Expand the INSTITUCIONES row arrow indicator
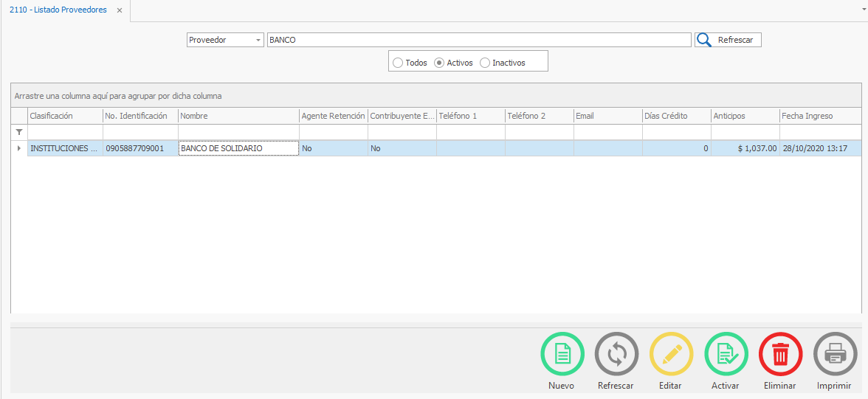 coord(19,148)
